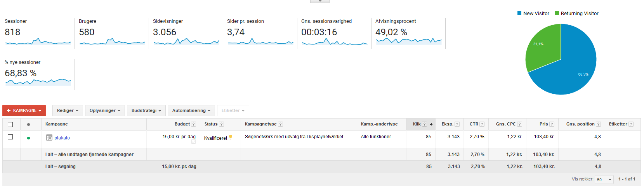Tick the select-all checkbox in table header

point(10,124)
